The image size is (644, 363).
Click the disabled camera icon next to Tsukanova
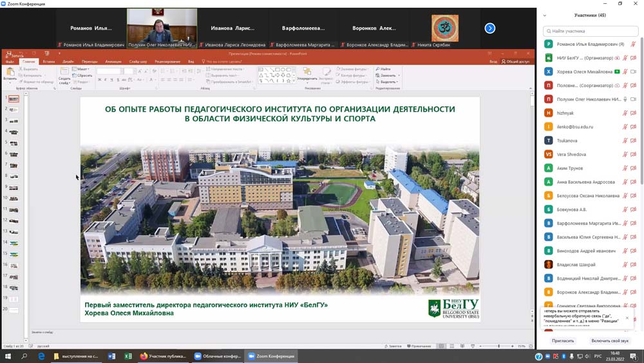(634, 141)
